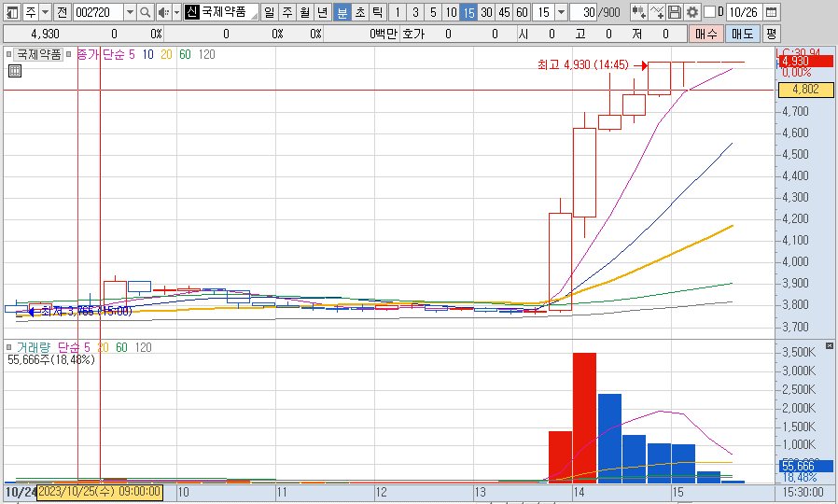Click the gray 120 moving average label

click(206, 54)
